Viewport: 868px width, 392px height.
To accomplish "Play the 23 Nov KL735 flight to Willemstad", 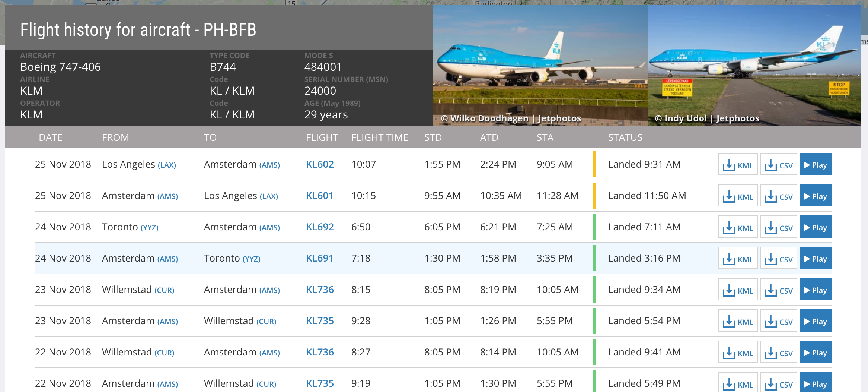I will 815,321.
